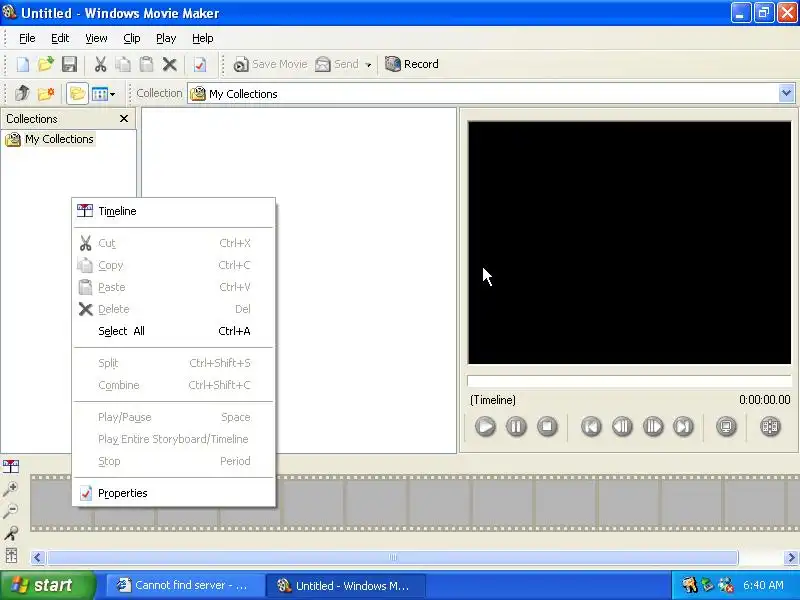Toggle Timeline view icon beside the storyboard

[x=11, y=466]
